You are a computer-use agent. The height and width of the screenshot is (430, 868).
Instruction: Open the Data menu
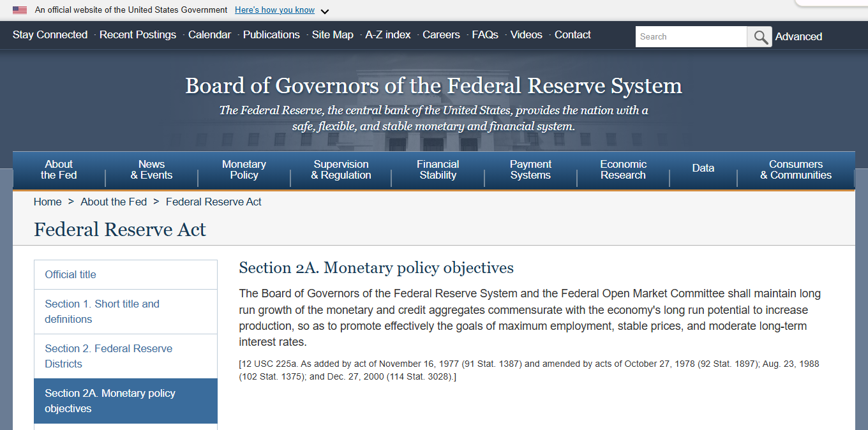coord(703,168)
